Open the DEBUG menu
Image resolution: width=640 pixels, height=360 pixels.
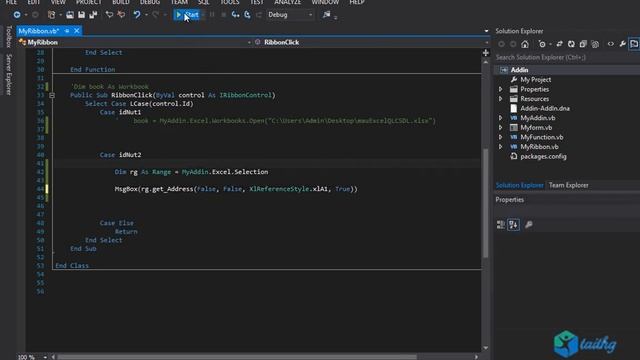point(150,2)
